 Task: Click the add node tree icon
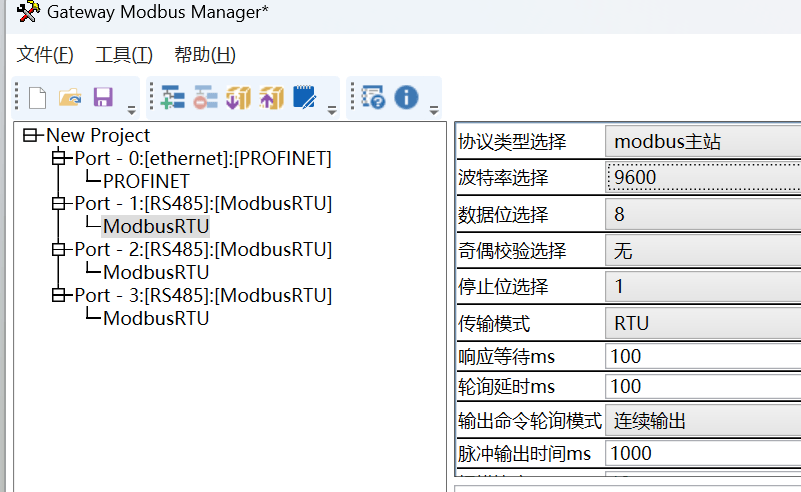173,97
